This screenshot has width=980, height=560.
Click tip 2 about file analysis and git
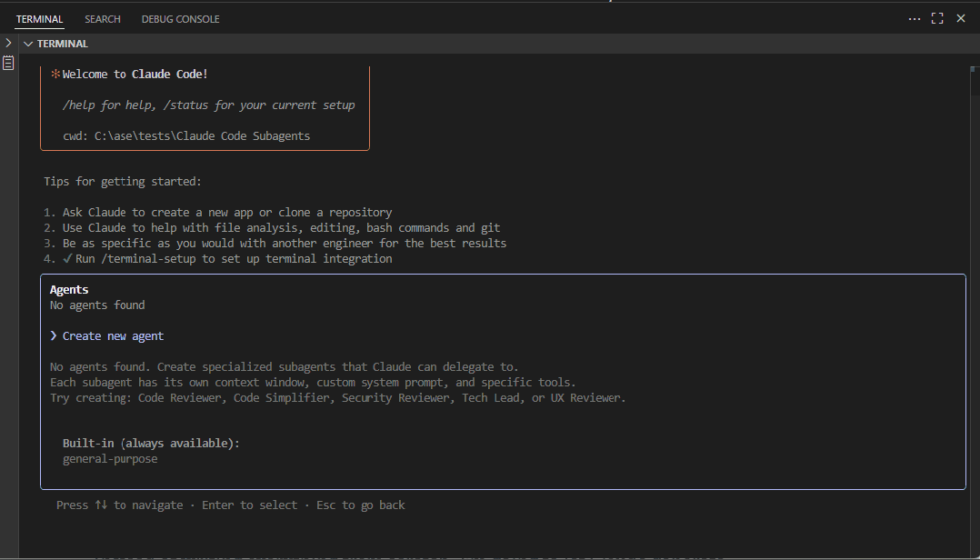(272, 228)
